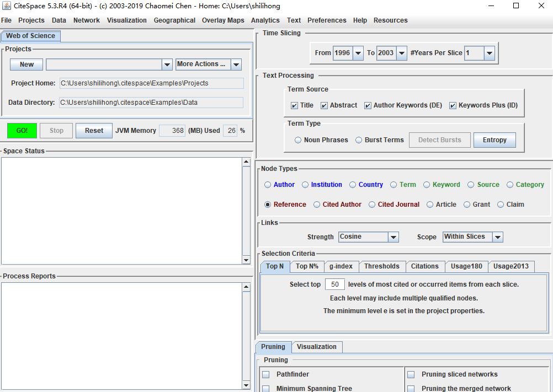This screenshot has width=553, height=392.
Task: Select Article node type
Action: click(430, 205)
